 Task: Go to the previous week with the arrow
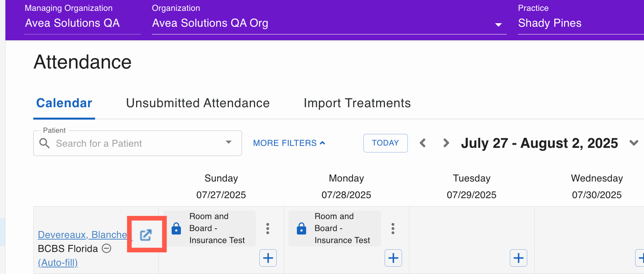coord(423,143)
